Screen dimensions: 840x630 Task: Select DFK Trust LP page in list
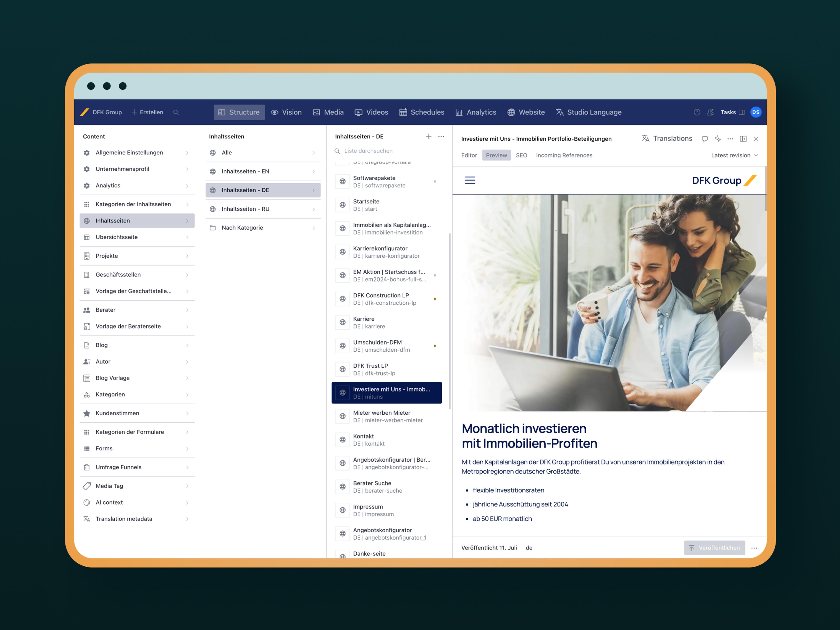pos(387,369)
